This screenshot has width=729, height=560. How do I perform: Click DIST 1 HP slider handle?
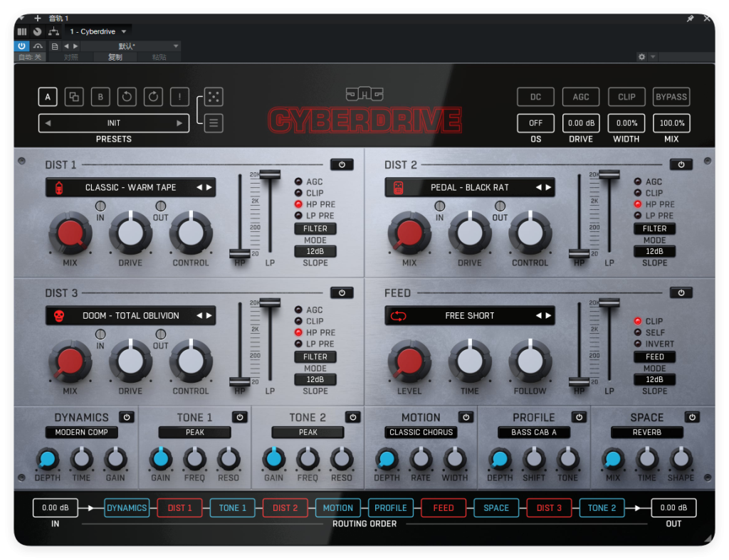point(240,253)
